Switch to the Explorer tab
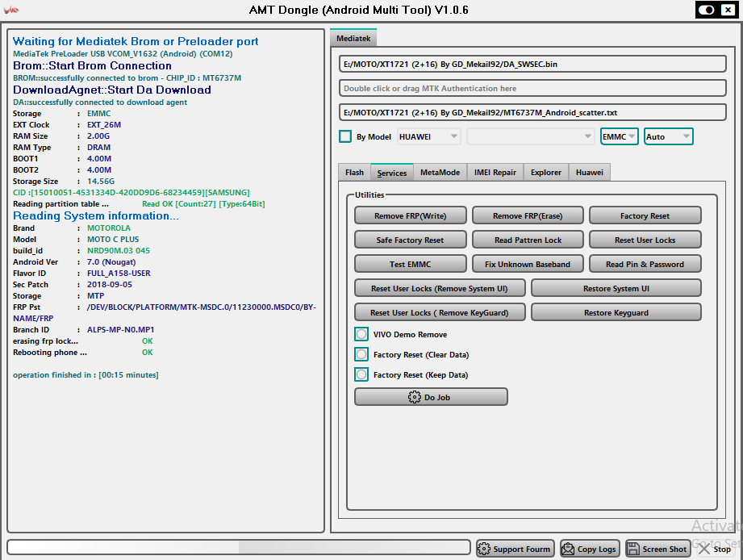The width and height of the screenshot is (743, 560). tap(546, 173)
